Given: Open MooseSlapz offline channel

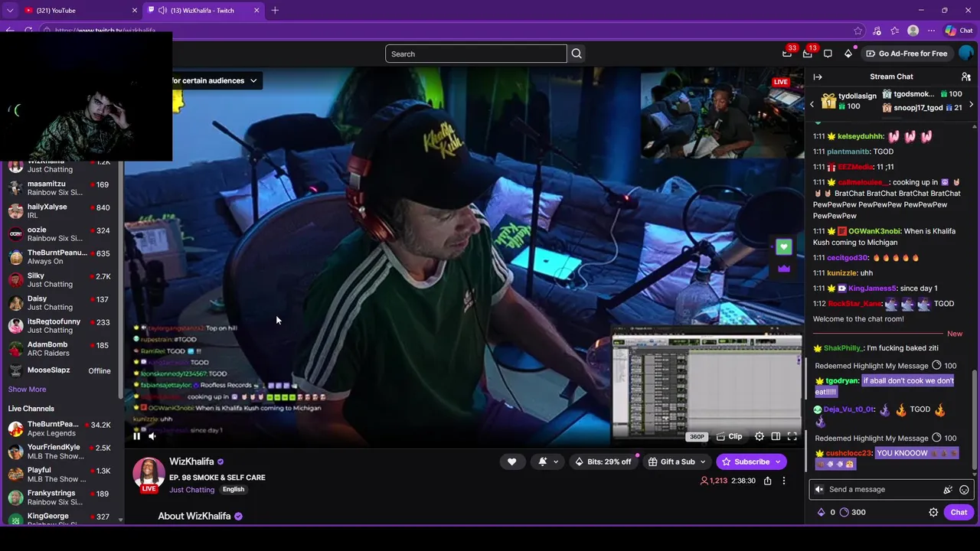Looking at the screenshot, I should pyautogui.click(x=59, y=371).
